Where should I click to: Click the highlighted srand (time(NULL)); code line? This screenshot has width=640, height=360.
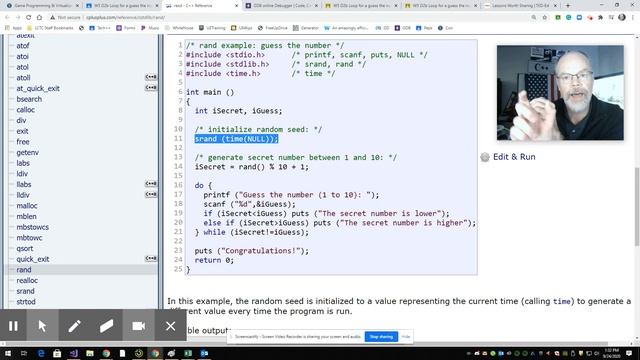point(236,139)
